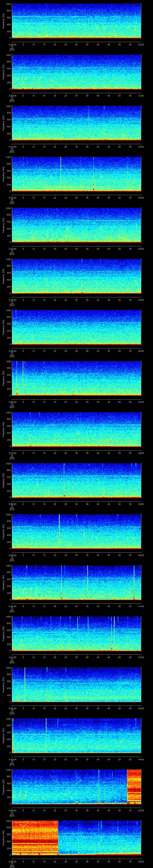Click the spectrogram plot starting at 3:41:00
153x868 pixels.
(x=76, y=634)
